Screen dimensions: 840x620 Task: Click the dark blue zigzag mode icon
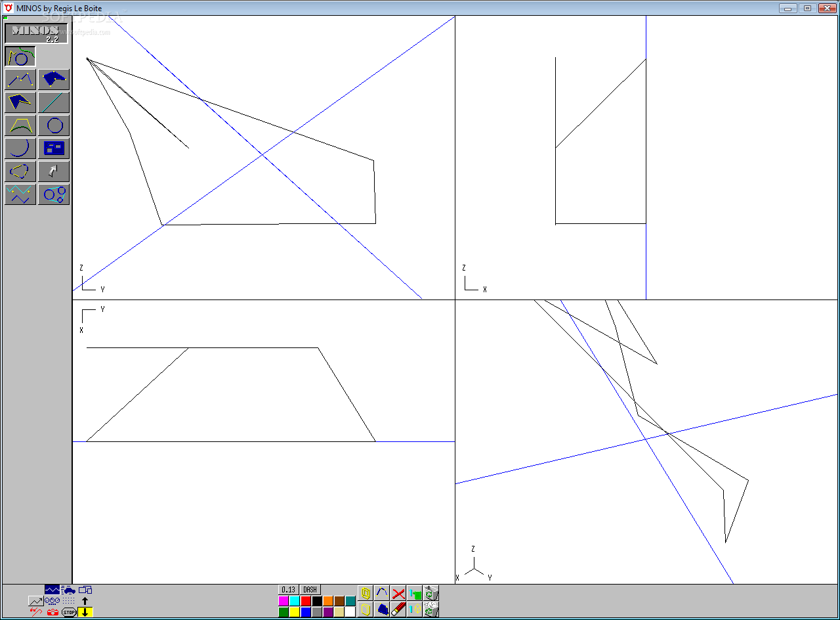pos(52,590)
